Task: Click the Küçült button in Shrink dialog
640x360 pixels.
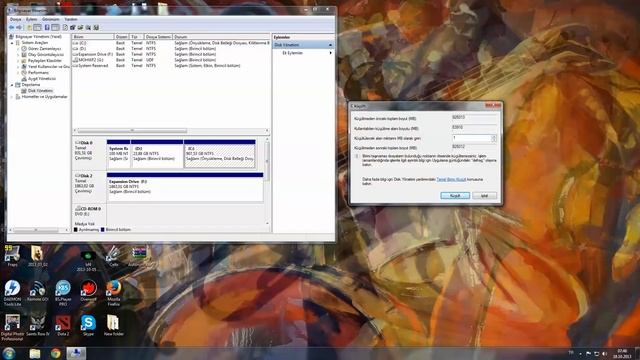Action: (x=455, y=196)
